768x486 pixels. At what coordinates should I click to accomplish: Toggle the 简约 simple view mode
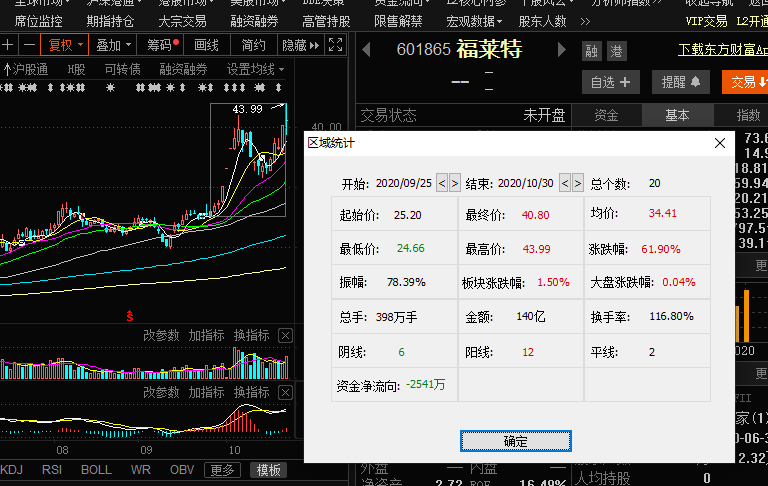coord(253,45)
